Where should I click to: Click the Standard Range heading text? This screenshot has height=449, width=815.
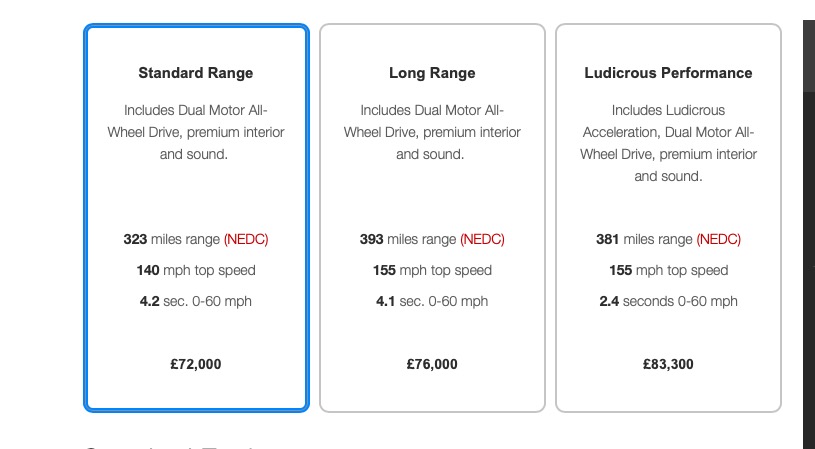click(196, 73)
